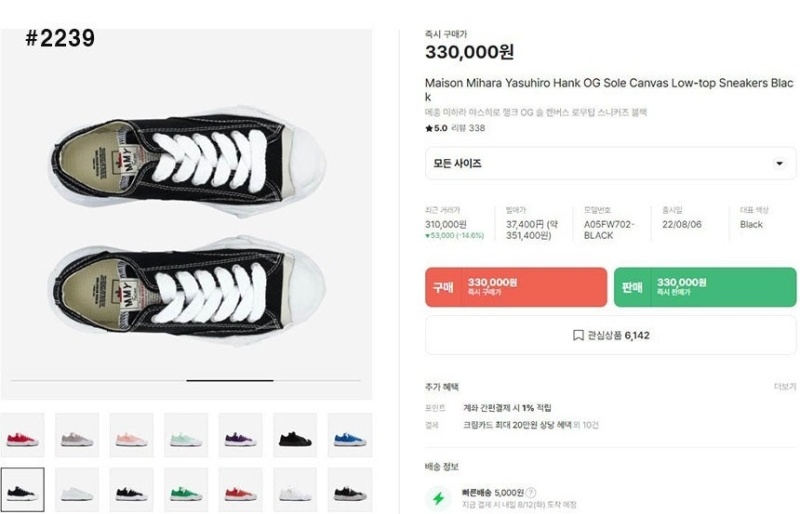The height and width of the screenshot is (514, 800).
Task: Select the green sneaker thumbnail in bottom row
Action: (x=186, y=490)
